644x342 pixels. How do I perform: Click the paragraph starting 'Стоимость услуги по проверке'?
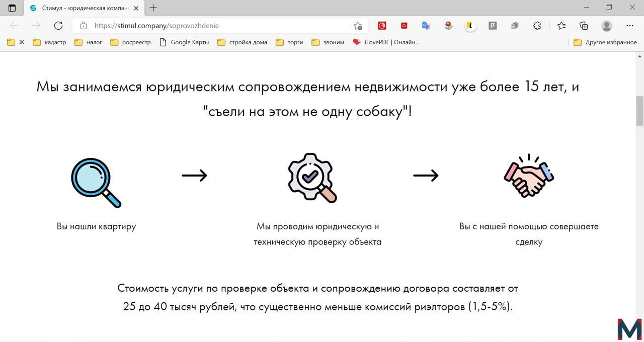pos(317,298)
